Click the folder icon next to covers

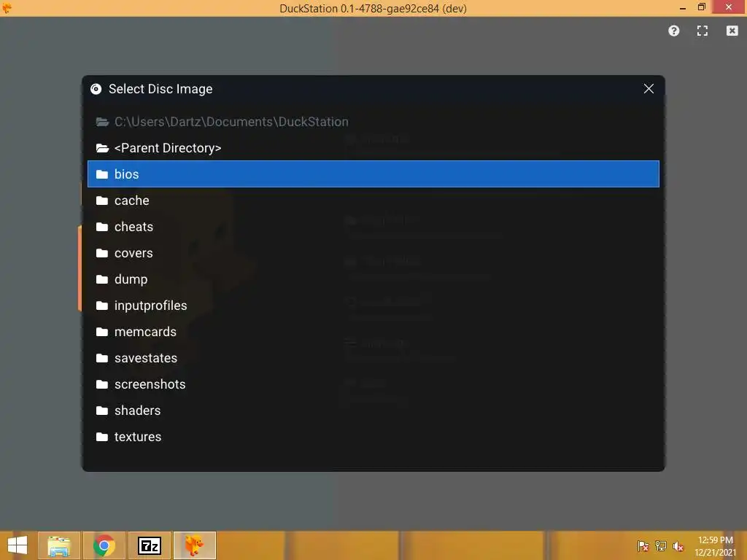[102, 253]
